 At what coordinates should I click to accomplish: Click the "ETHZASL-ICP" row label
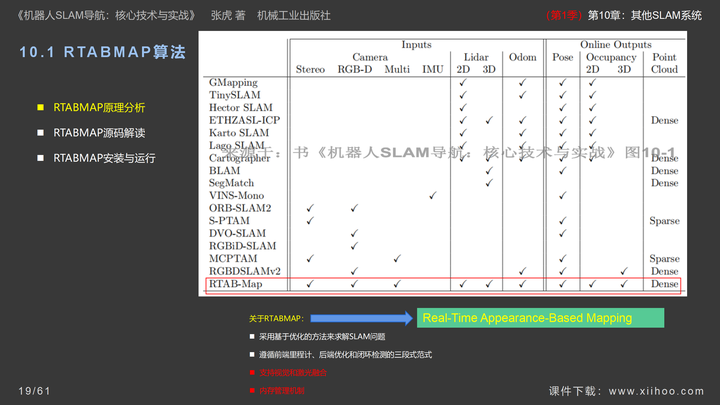[x=244, y=120]
